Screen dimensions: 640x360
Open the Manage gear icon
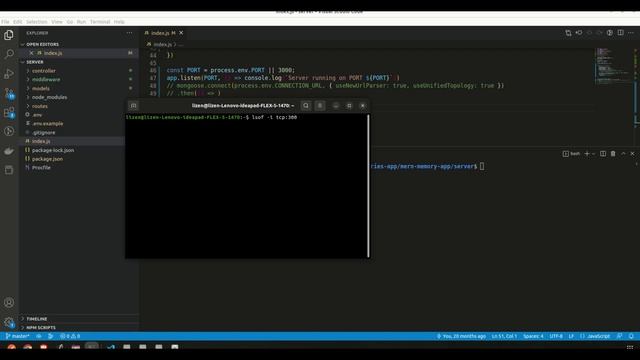[9, 322]
